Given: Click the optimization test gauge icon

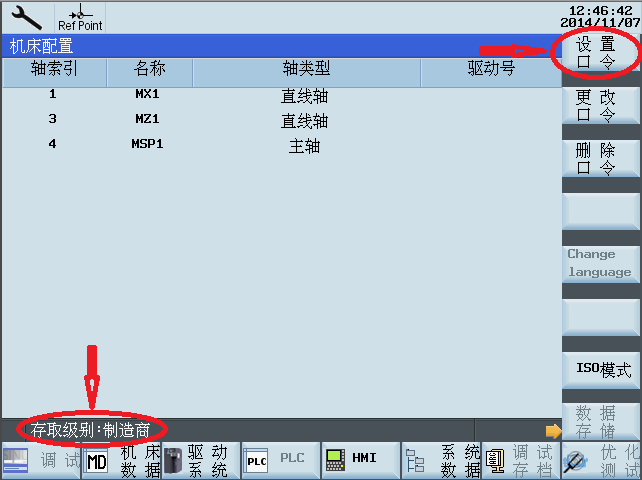Looking at the screenshot, I should click(574, 462).
